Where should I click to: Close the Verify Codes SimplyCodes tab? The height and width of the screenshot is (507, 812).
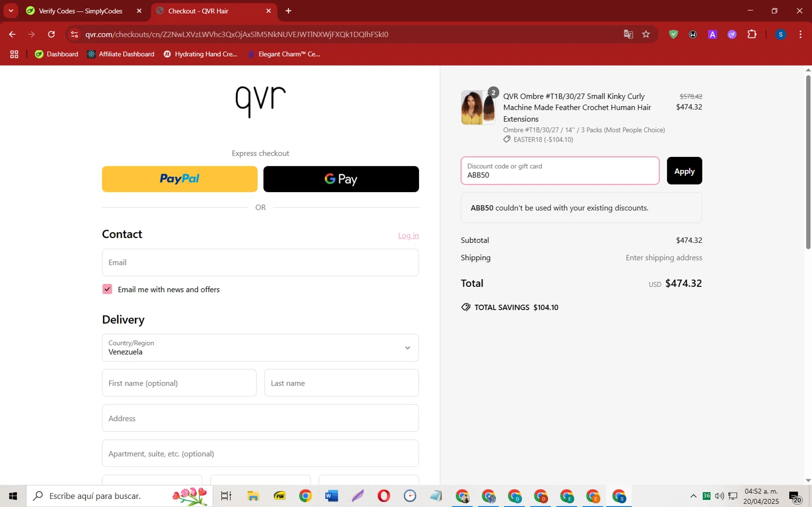coord(139,11)
